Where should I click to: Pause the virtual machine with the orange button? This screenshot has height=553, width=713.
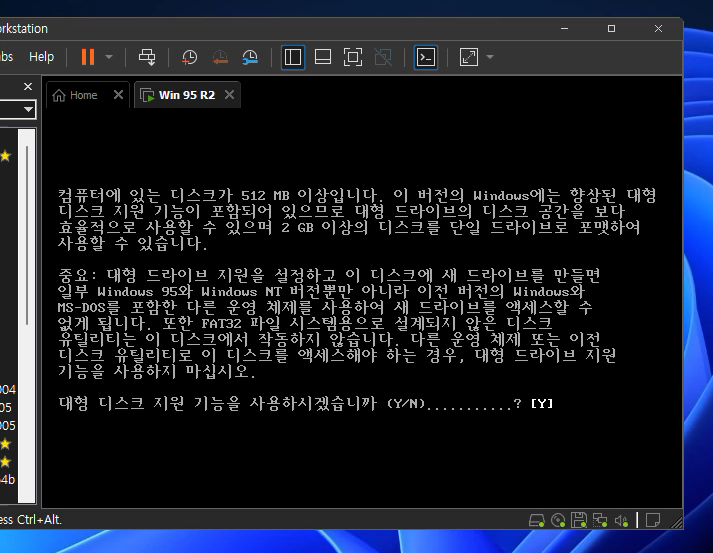tap(88, 57)
